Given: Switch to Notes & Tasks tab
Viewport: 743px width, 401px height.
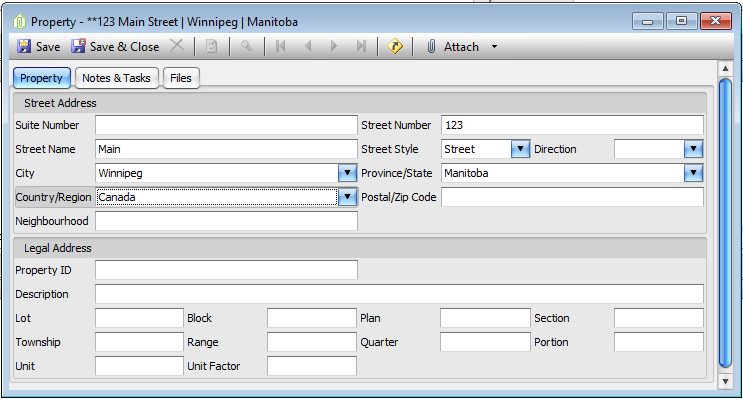Looking at the screenshot, I should point(116,78).
